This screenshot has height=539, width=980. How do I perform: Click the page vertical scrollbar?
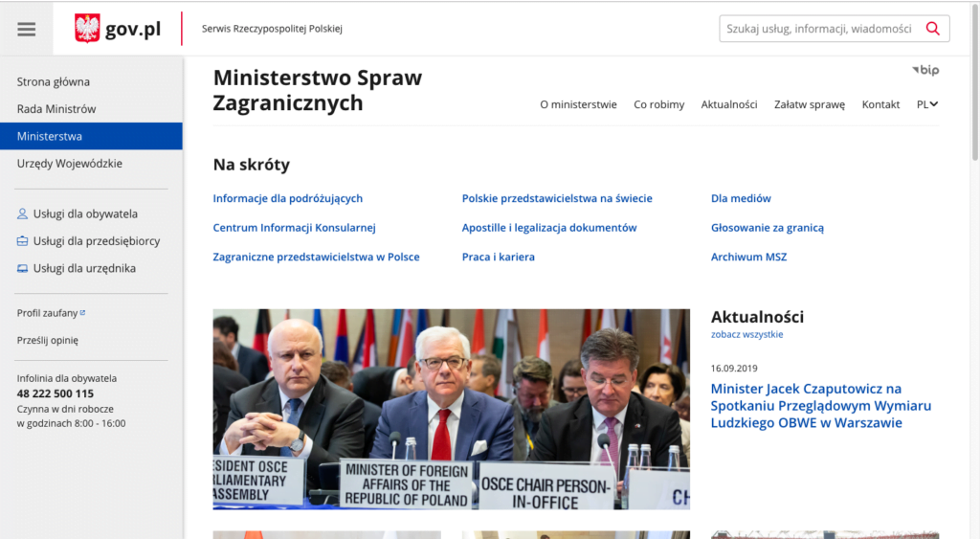(974, 81)
